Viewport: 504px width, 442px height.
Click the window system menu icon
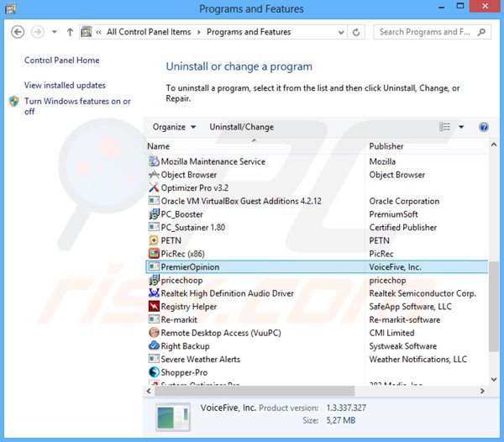coord(10,8)
